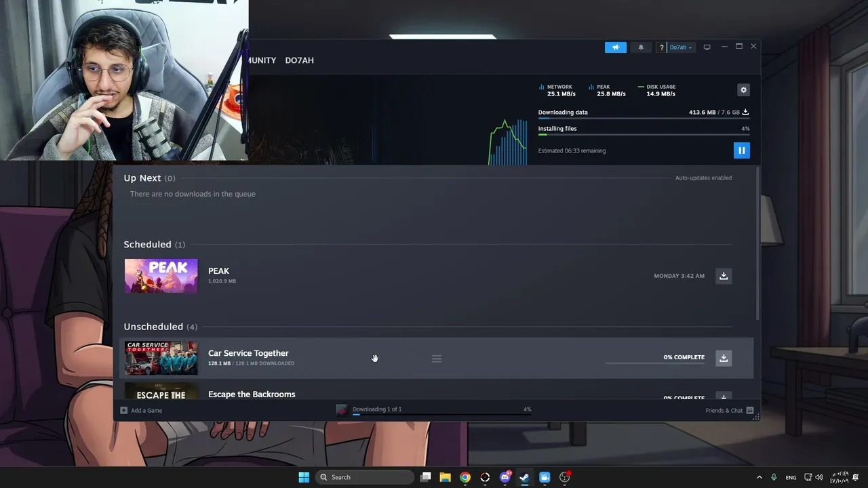Screen dimensions: 868x488
Task: Open the taskbar clock and date
Action: [x=839, y=477]
